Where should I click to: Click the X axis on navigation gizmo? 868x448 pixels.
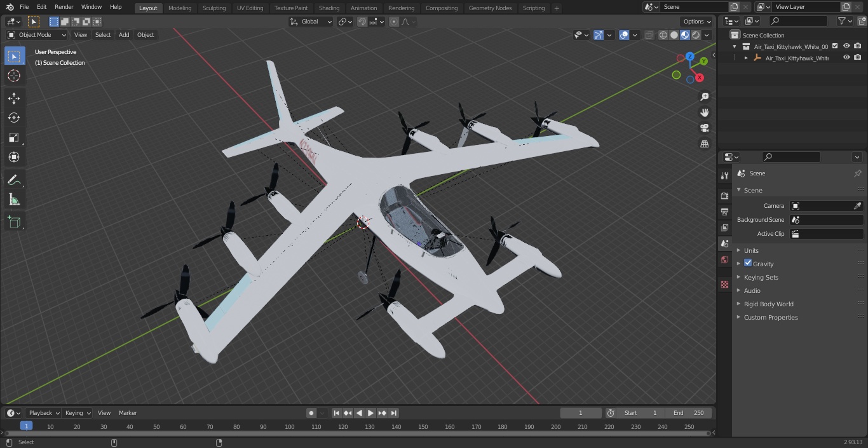(x=700, y=78)
